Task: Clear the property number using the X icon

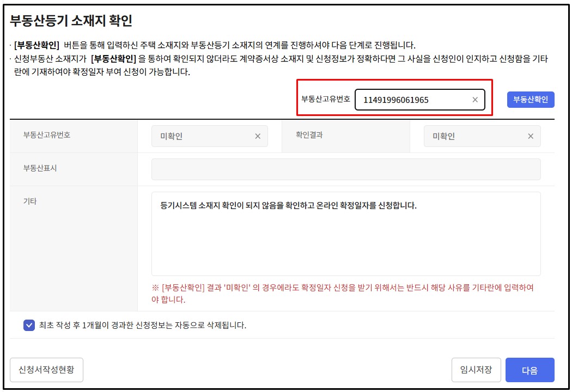Action: 473,99
